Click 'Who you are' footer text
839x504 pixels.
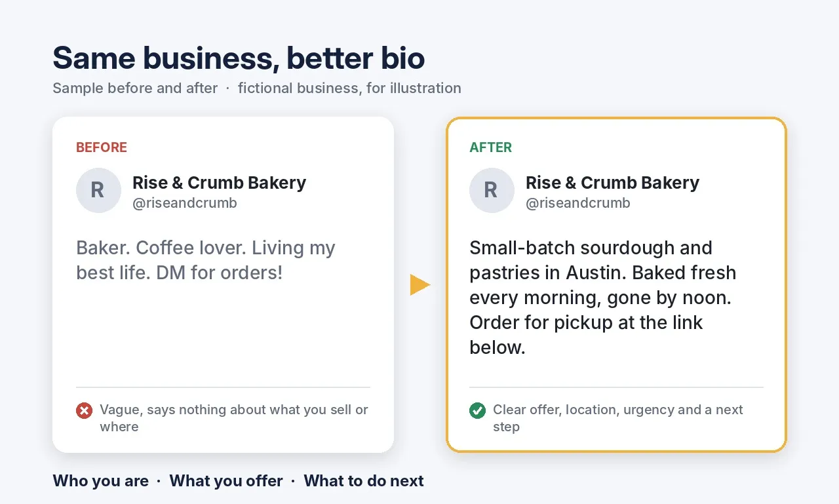pyautogui.click(x=100, y=481)
